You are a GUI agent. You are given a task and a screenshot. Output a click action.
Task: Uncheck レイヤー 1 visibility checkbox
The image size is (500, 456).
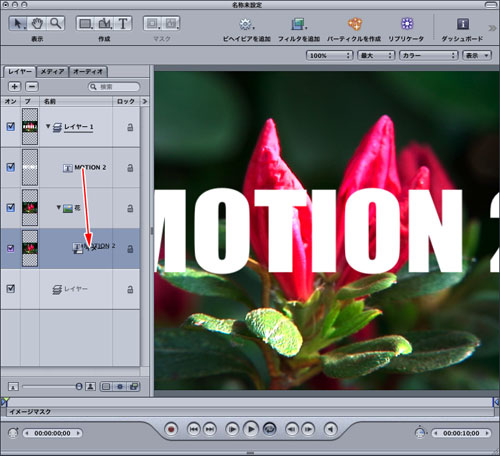(x=11, y=126)
